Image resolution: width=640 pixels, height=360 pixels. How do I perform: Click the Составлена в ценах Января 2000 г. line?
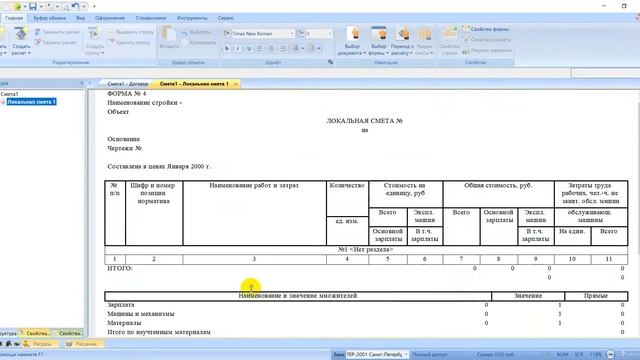coord(159,167)
